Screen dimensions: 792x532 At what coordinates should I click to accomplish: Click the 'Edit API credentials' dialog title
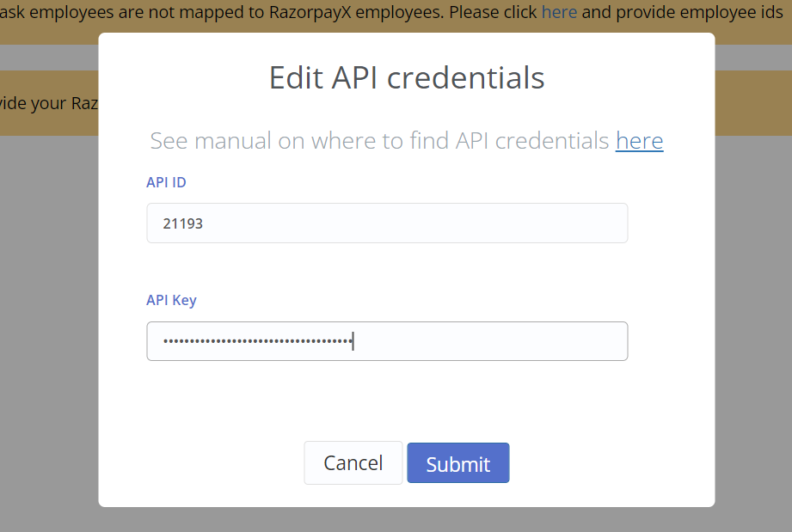click(406, 77)
